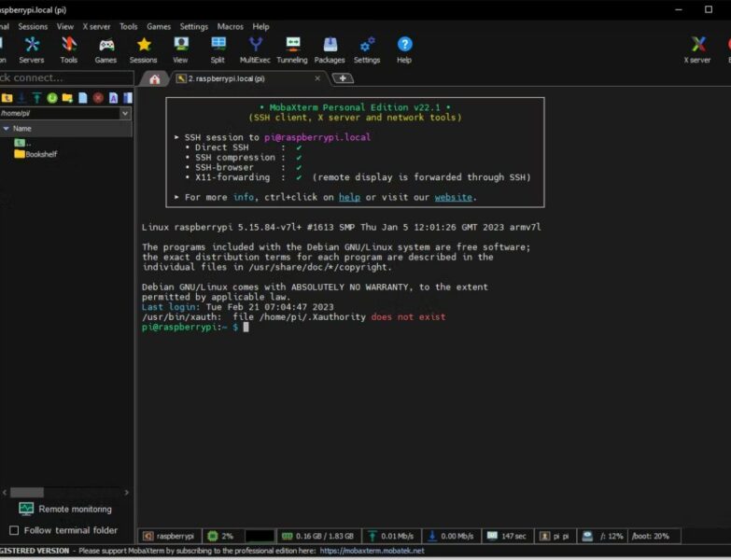731x560 pixels.
Task: Click the Games toolbar icon
Action: pyautogui.click(x=105, y=49)
